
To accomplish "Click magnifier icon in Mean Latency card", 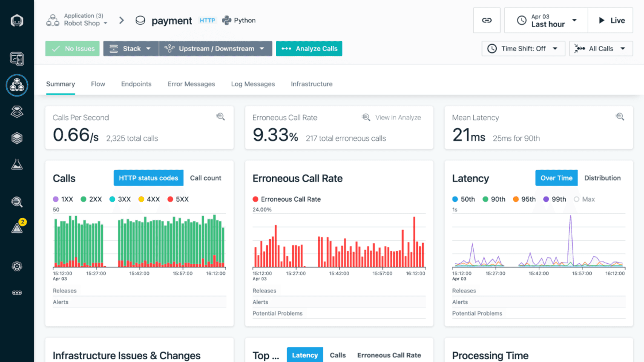I will click(619, 117).
